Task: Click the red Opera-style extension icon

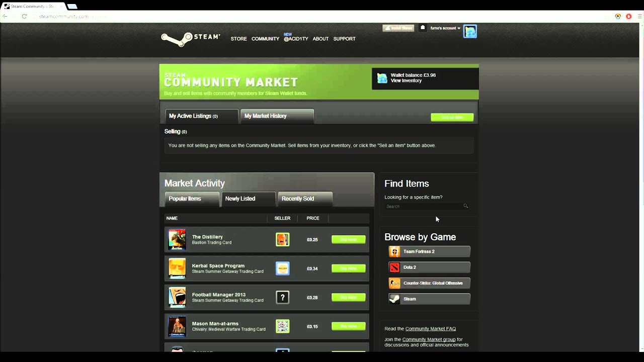Action: tap(628, 17)
